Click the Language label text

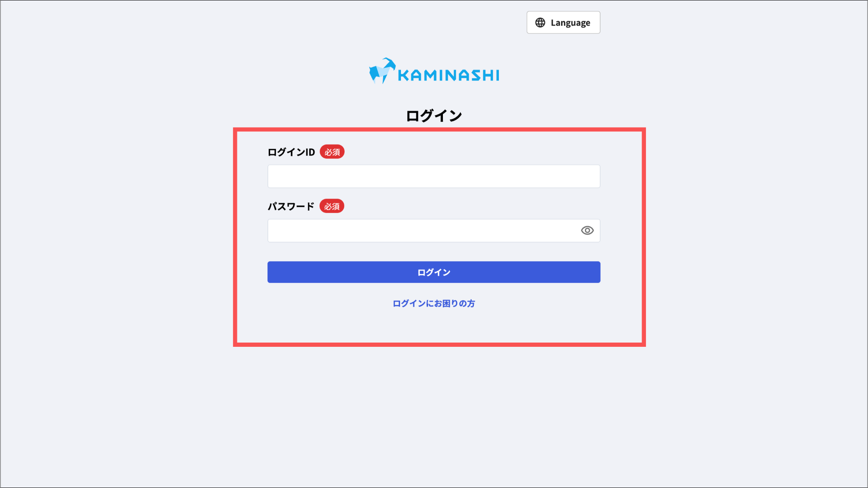pos(570,23)
